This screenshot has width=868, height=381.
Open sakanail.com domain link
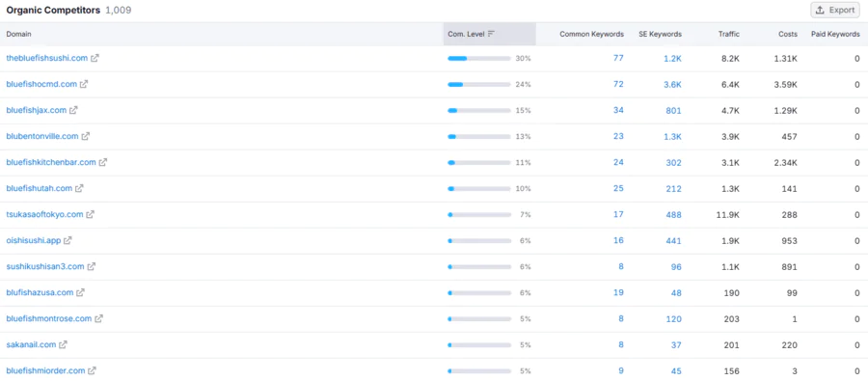pos(31,344)
